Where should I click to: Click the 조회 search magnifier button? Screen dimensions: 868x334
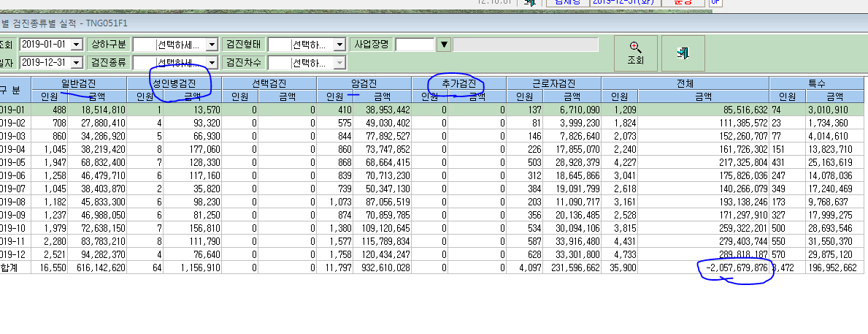[x=636, y=54]
